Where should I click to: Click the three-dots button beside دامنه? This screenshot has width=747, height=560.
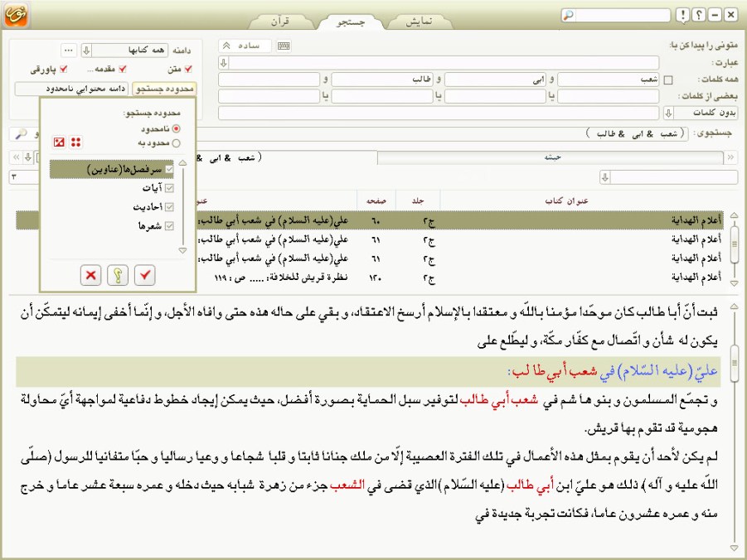pos(69,50)
